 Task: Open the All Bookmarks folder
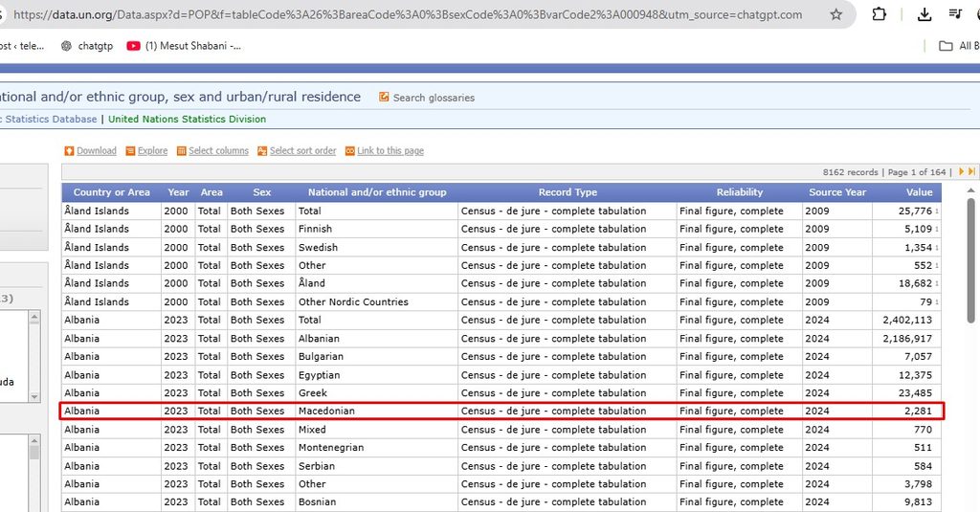click(x=959, y=46)
